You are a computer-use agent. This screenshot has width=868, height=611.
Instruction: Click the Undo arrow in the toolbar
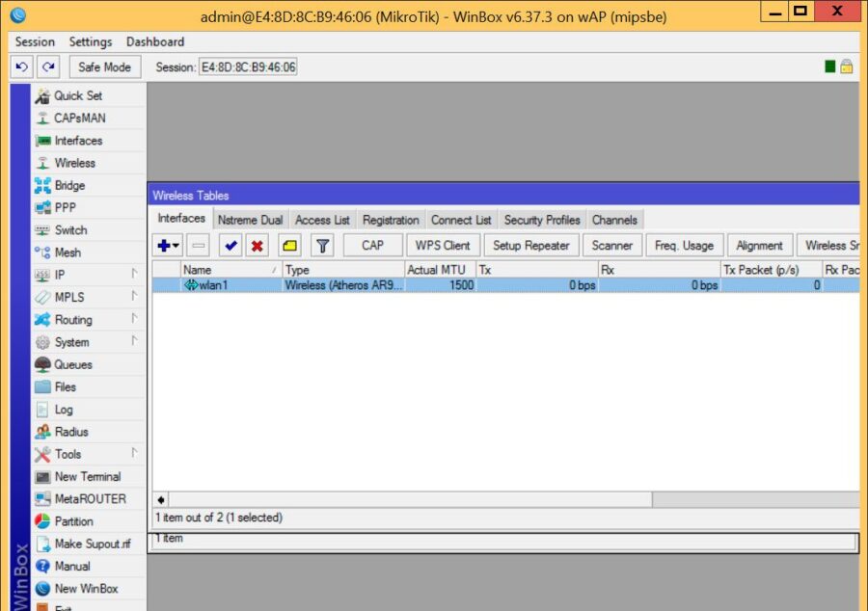[x=21, y=66]
